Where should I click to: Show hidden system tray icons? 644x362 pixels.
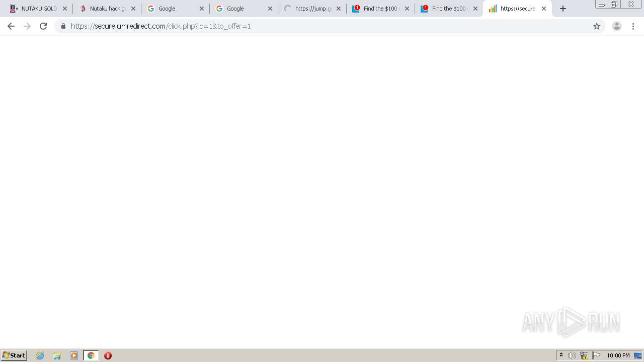point(561,355)
